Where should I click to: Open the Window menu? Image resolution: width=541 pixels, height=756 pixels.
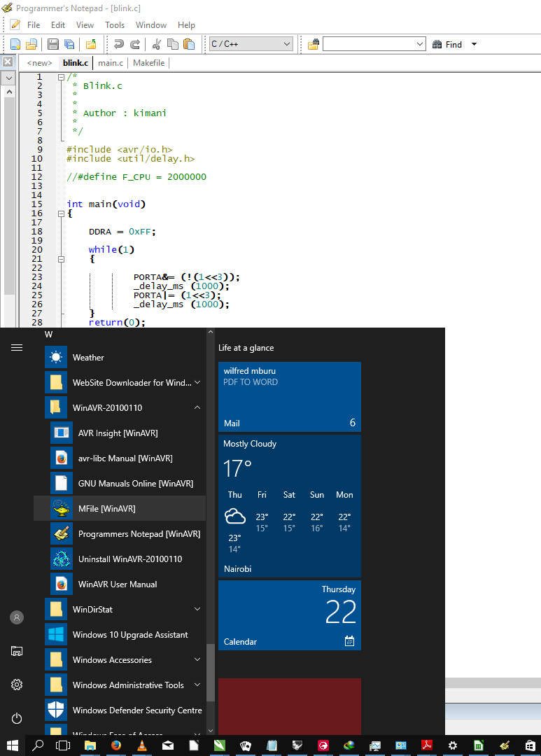[x=151, y=25]
